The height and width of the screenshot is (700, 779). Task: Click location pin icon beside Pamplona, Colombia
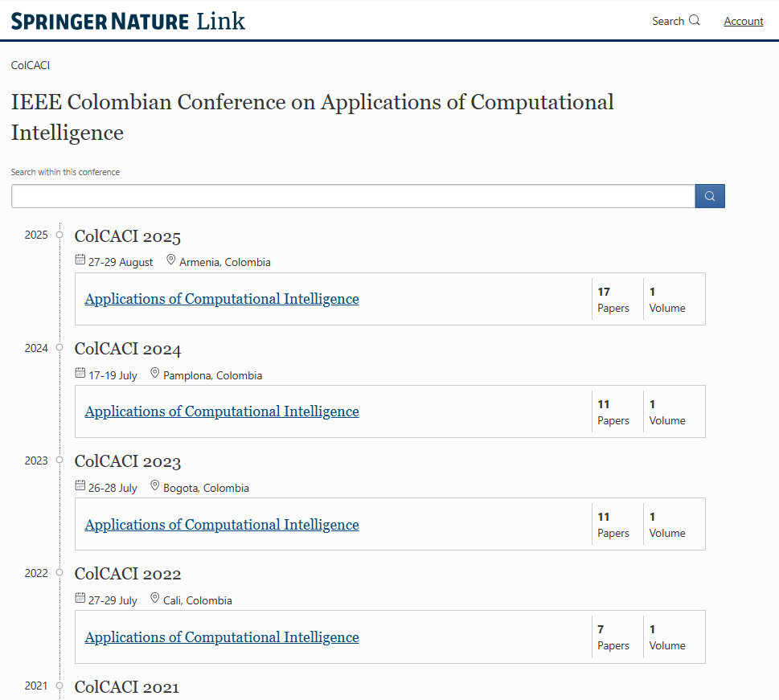154,374
